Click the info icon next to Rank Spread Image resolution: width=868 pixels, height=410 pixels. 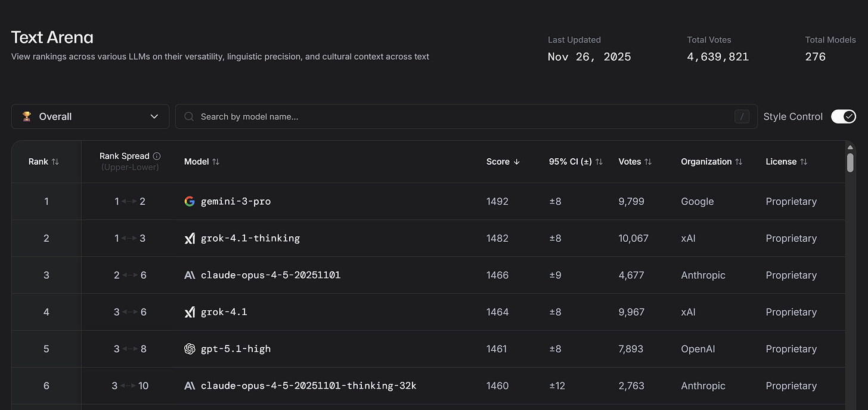click(x=157, y=156)
